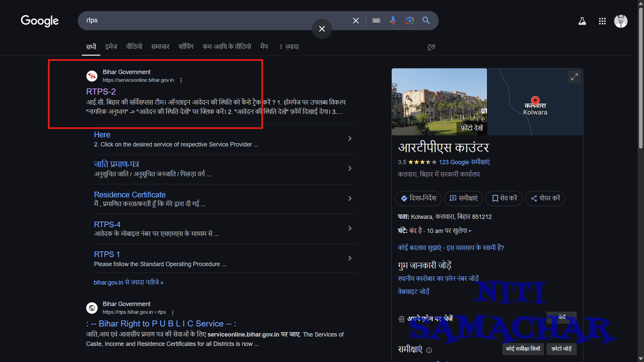The width and height of the screenshot is (644, 362).
Task: Switch to the शॉपिंग tab
Action: (186, 47)
